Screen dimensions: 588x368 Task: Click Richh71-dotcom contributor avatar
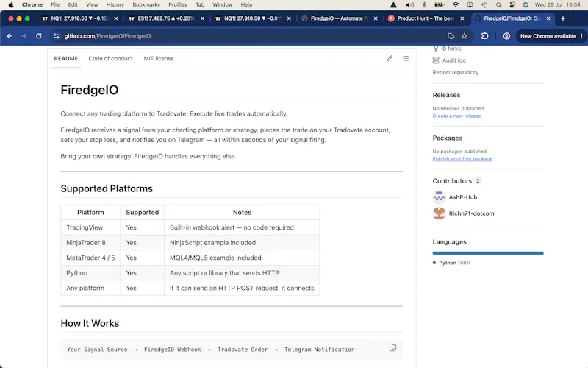(x=439, y=213)
